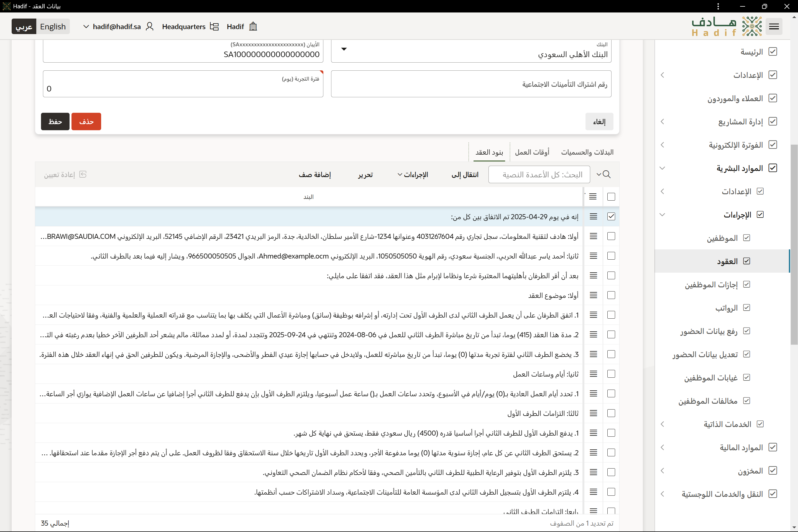Click إضافة صف to add a row
This screenshot has height=532, width=798.
click(314, 175)
